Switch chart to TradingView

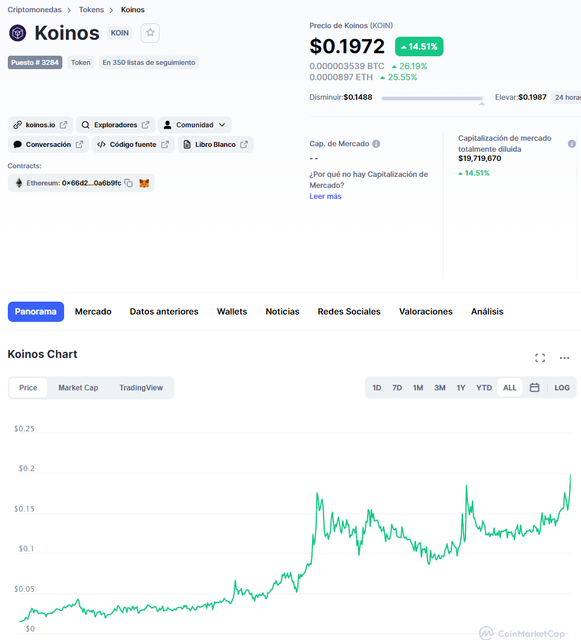point(141,388)
